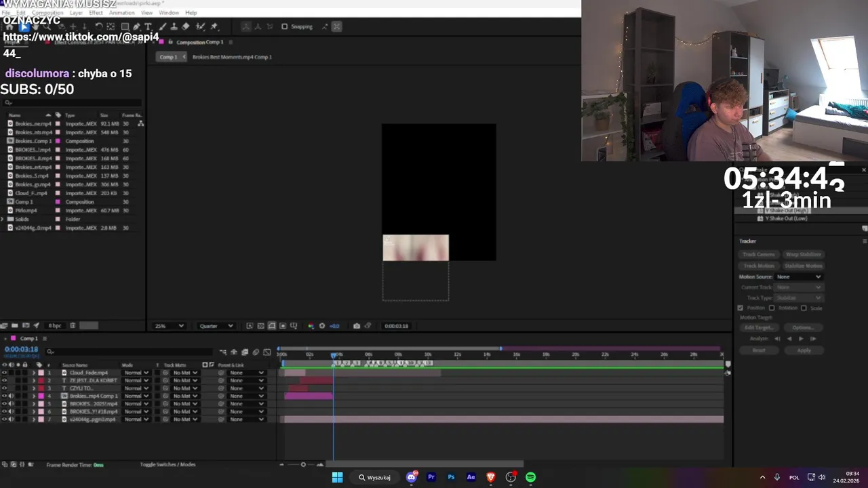Open the Layer menu
The image size is (868, 488).
tap(76, 13)
